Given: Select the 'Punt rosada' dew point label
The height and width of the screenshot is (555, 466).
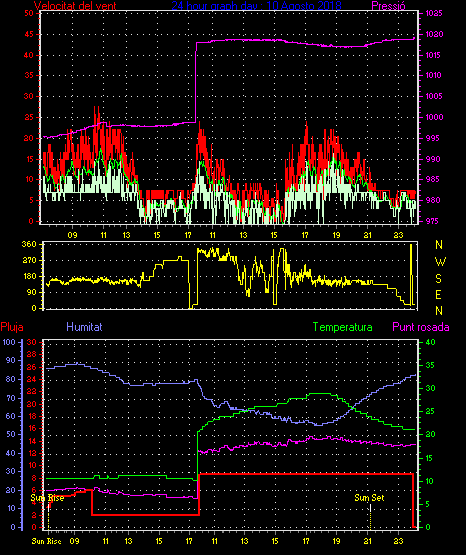Looking at the screenshot, I should point(421,327).
